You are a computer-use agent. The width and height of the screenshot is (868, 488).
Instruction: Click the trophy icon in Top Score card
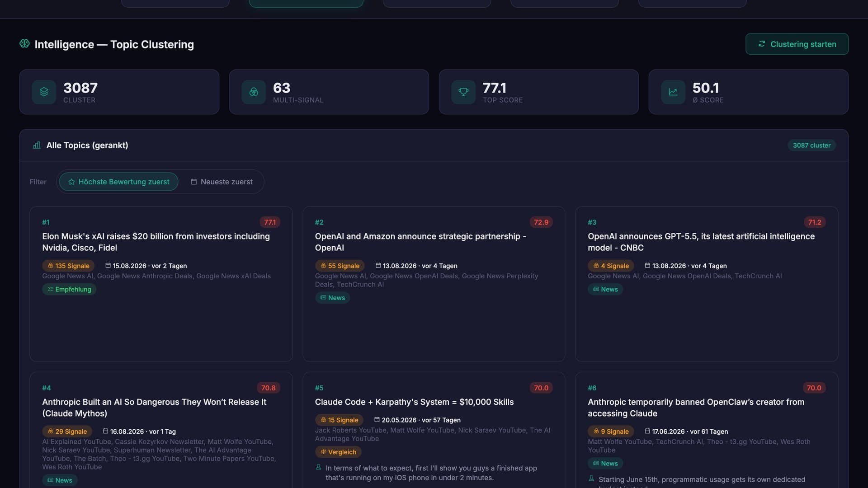463,92
